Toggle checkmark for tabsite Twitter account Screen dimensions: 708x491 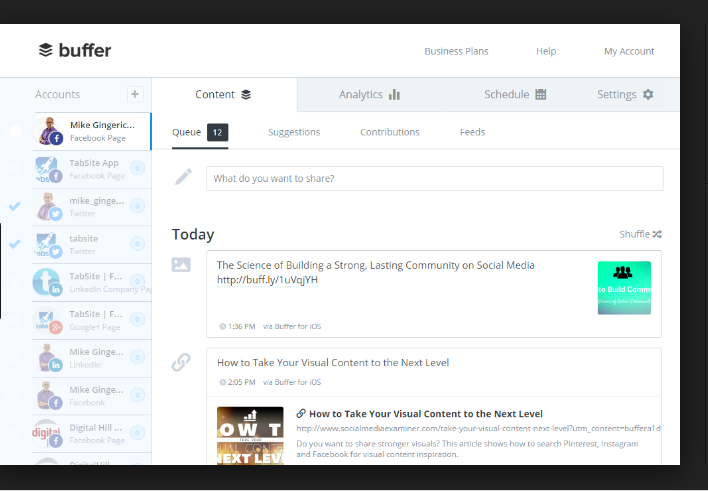point(14,244)
